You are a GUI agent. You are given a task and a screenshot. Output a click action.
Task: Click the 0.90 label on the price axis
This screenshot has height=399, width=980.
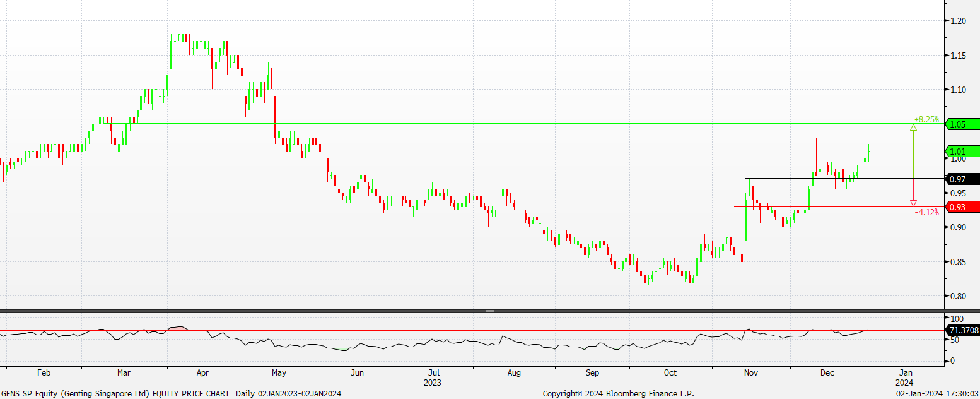[x=957, y=227]
